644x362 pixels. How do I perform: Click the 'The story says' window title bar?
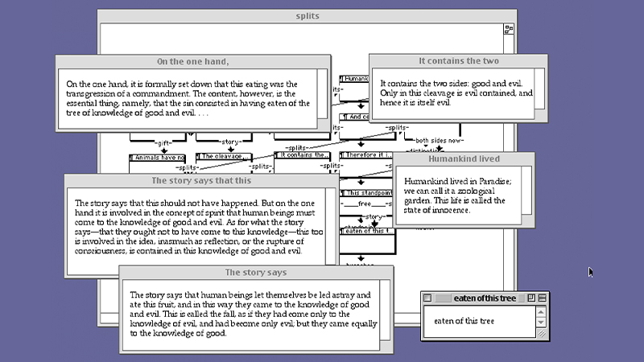coord(255,273)
